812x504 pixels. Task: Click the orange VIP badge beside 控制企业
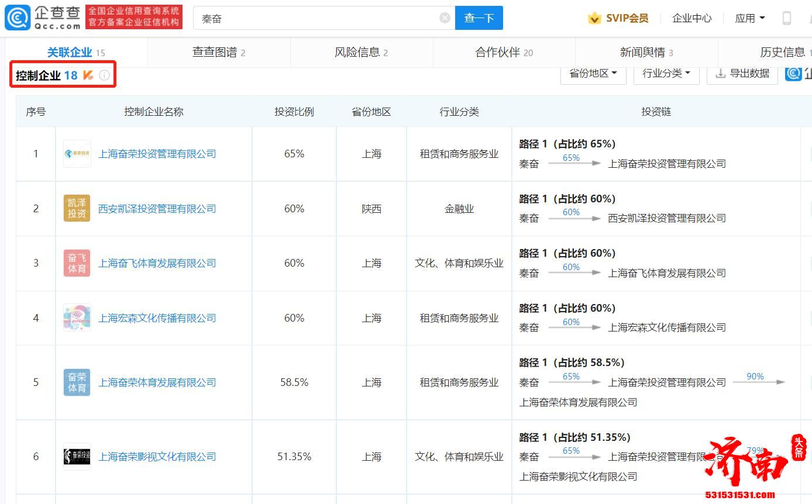pos(88,75)
